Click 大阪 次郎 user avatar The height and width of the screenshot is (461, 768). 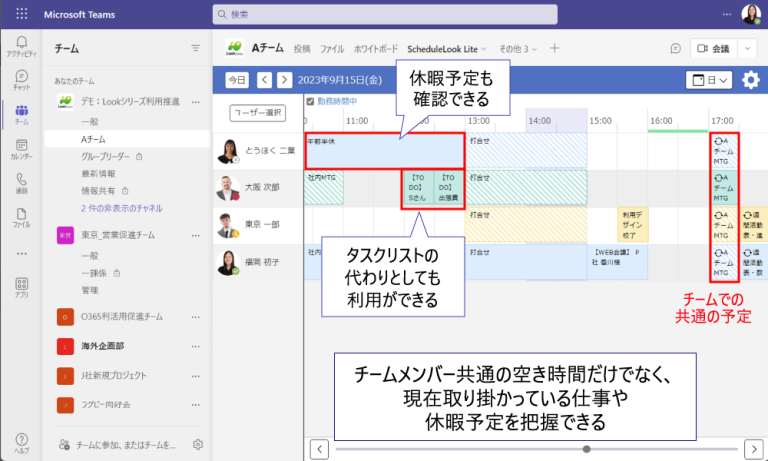tap(228, 188)
